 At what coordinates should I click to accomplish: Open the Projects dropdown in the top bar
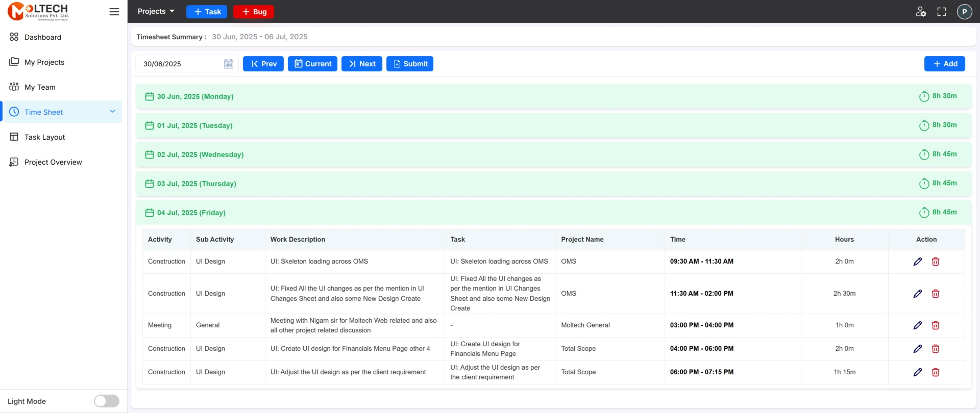tap(156, 11)
